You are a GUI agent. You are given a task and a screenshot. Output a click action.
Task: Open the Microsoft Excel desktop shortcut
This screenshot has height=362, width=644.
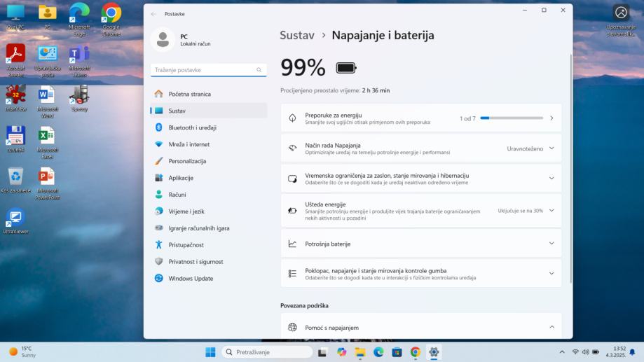tap(47, 142)
